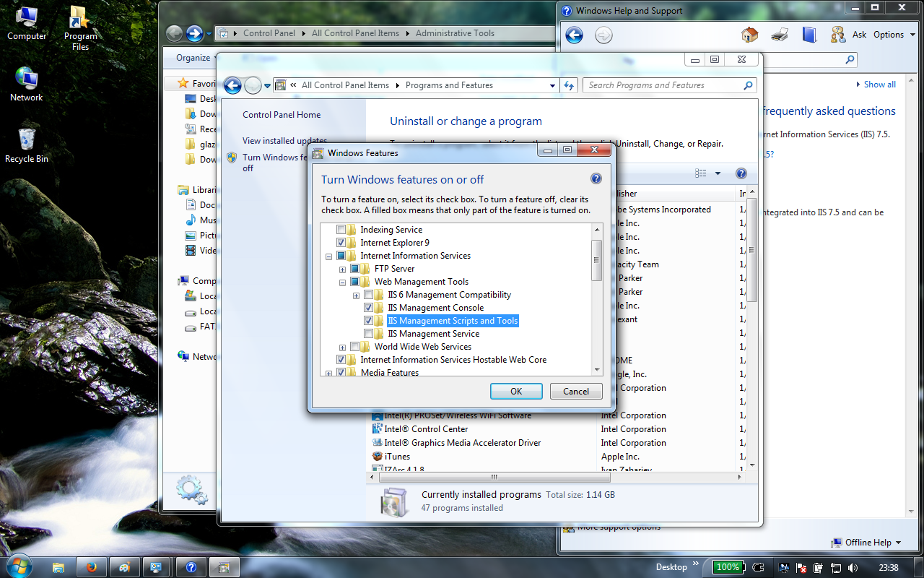The height and width of the screenshot is (578, 924).
Task: Check IIS Management Service
Action: (369, 334)
